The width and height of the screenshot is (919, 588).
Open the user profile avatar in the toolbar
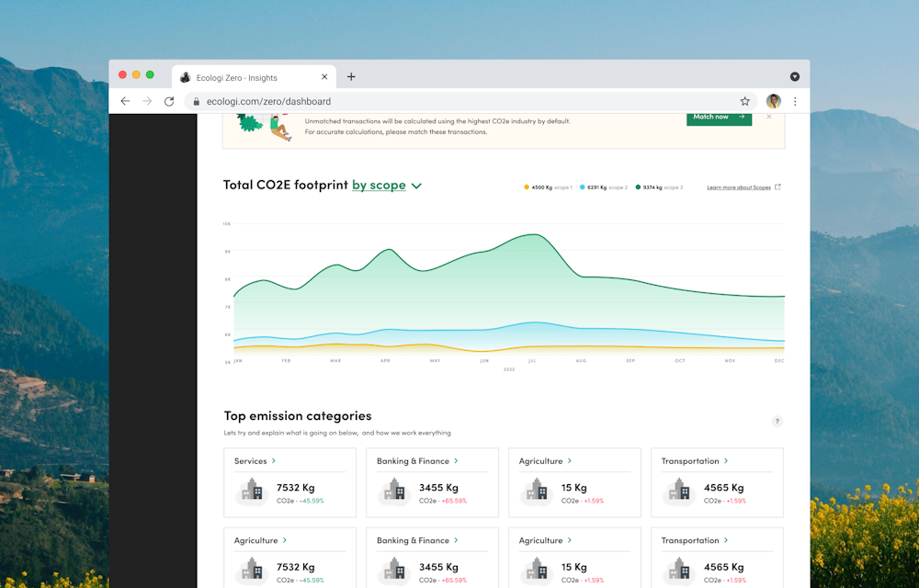[x=774, y=101]
